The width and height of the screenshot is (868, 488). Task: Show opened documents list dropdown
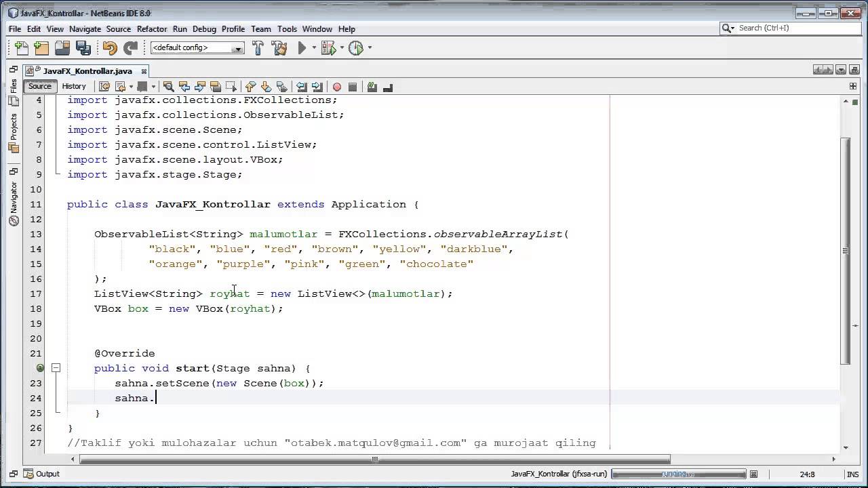pos(841,70)
